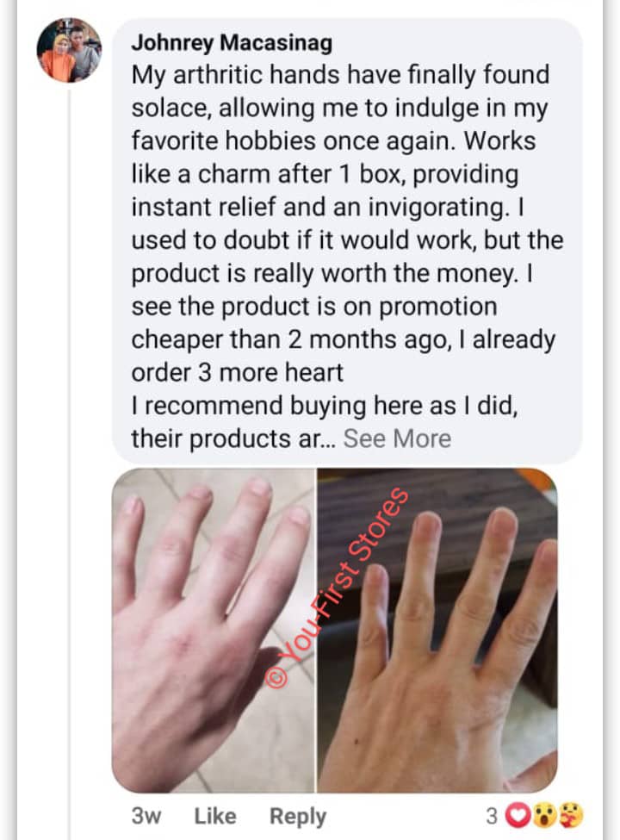Click the 3w comment timestamp
The height and width of the screenshot is (840, 620).
pos(146,816)
